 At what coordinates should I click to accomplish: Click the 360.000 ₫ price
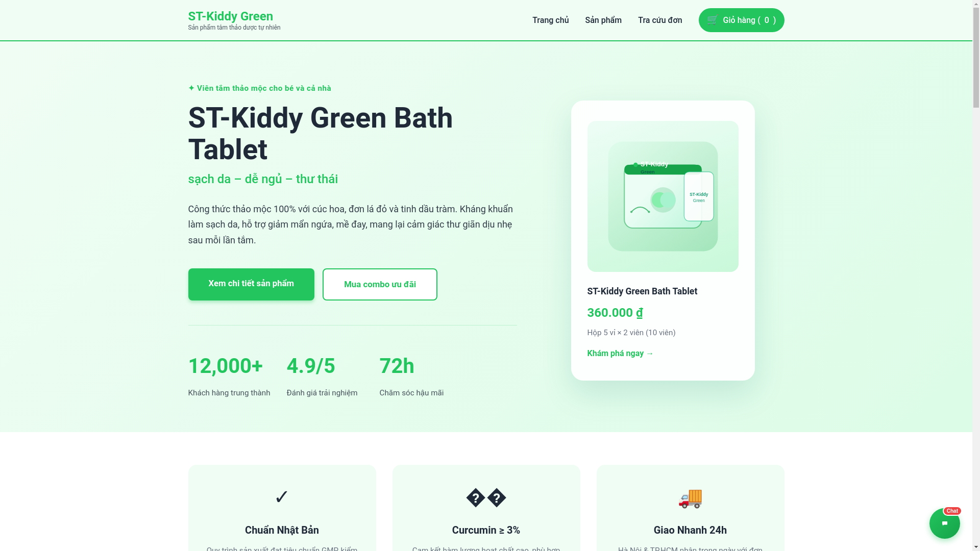[615, 313]
